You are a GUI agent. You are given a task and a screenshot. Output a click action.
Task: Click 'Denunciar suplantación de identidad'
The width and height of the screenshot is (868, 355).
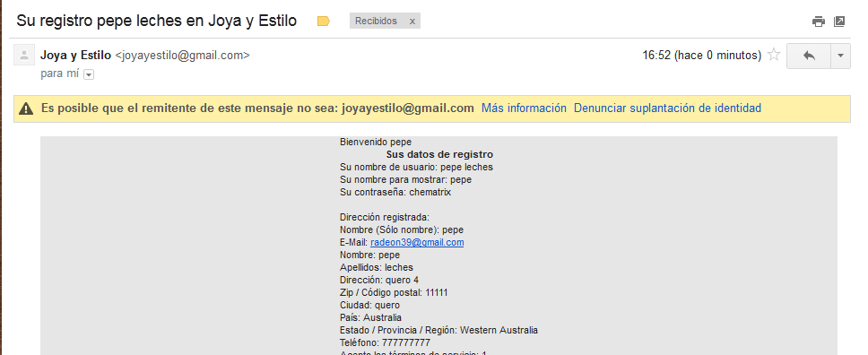tap(667, 108)
